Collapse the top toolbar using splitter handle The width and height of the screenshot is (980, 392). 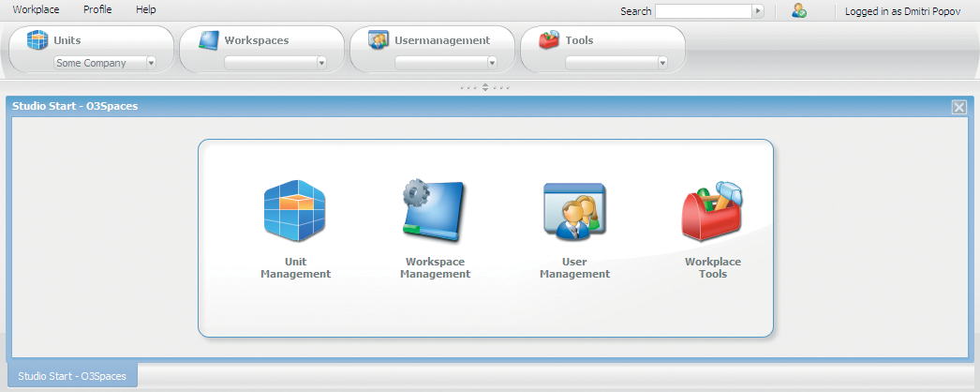(485, 87)
